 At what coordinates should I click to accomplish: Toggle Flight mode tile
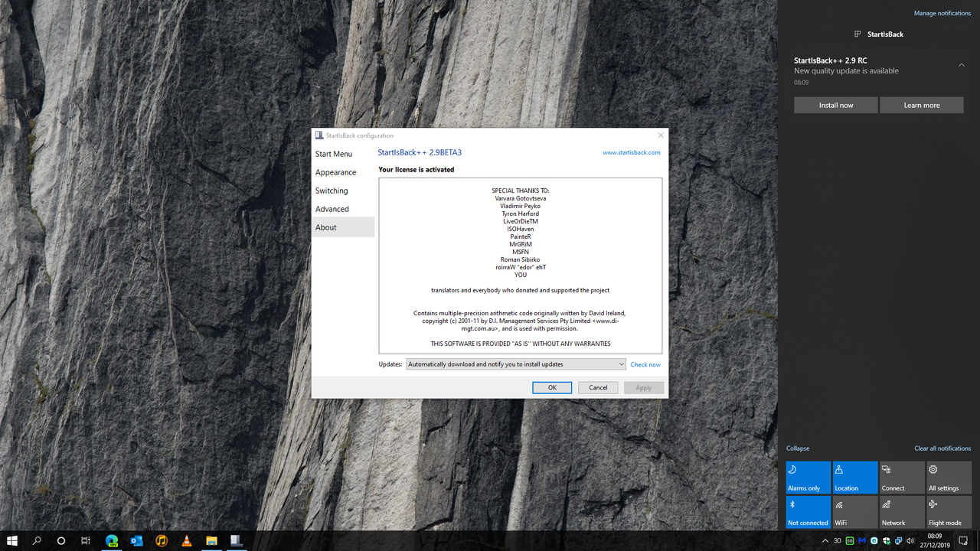(x=949, y=512)
